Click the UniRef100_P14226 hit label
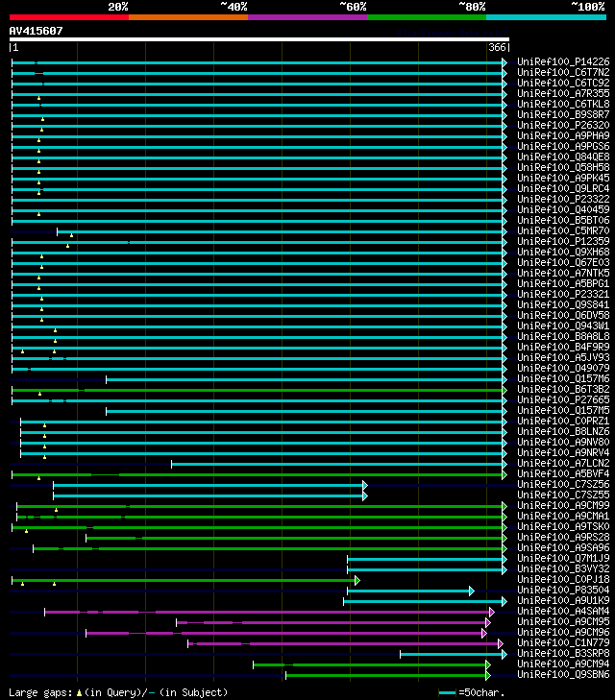This screenshot has width=615, height=700. (563, 61)
